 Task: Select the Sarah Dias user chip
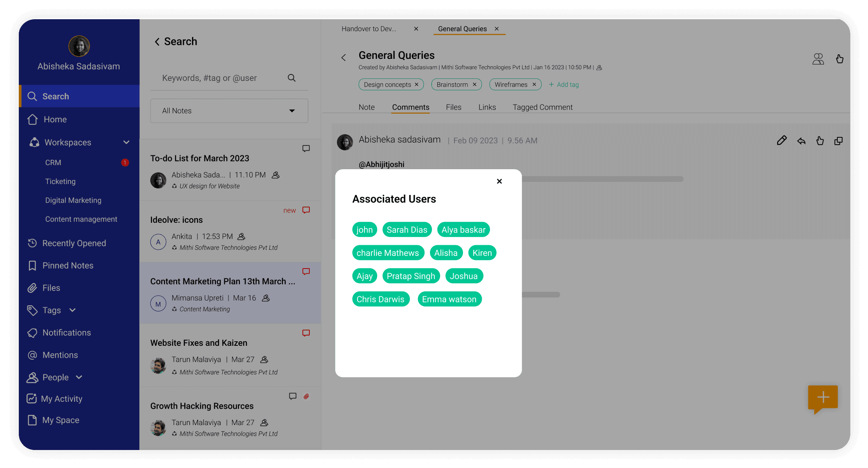pyautogui.click(x=407, y=229)
